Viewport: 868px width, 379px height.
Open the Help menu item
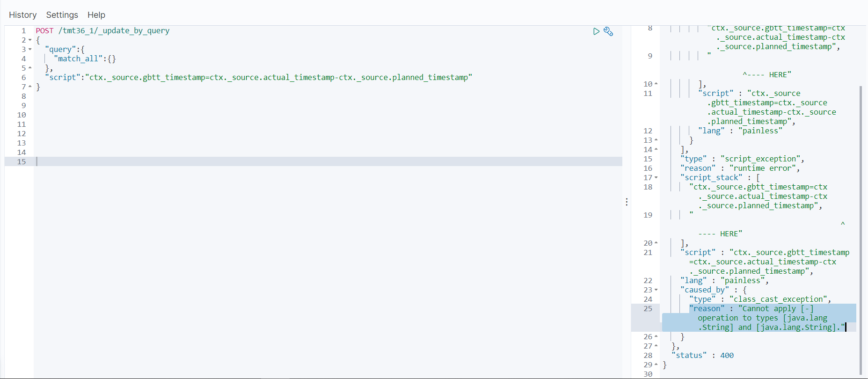point(96,15)
